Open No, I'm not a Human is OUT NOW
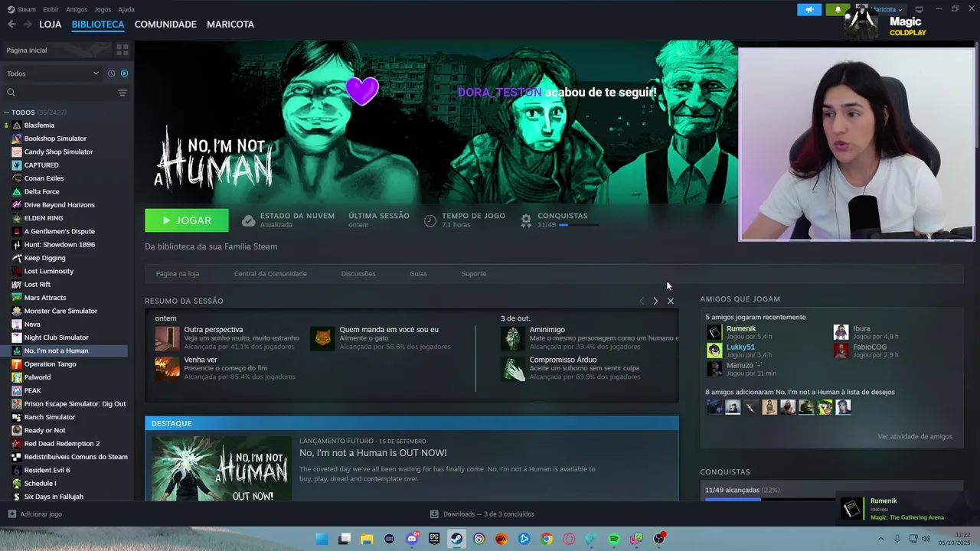This screenshot has height=551, width=980. tap(373, 453)
